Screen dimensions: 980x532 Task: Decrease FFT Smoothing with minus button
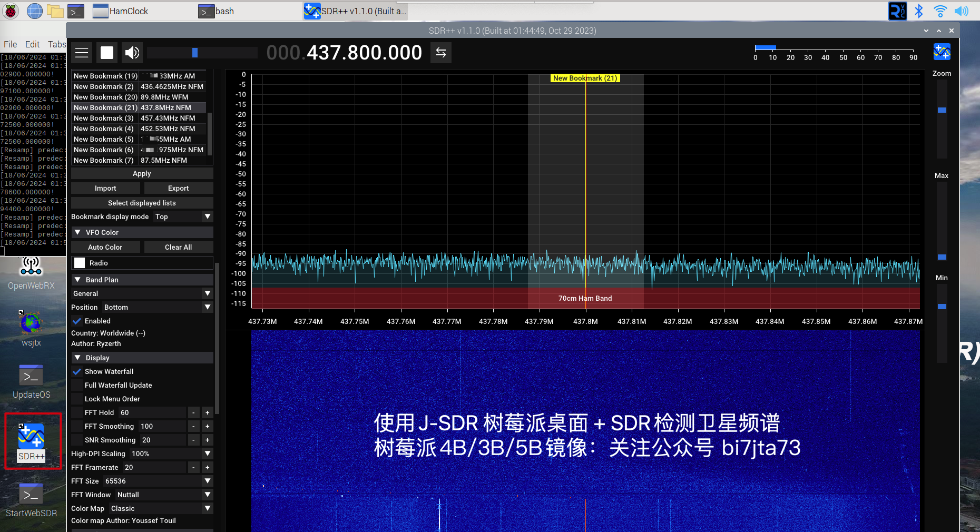tap(193, 426)
